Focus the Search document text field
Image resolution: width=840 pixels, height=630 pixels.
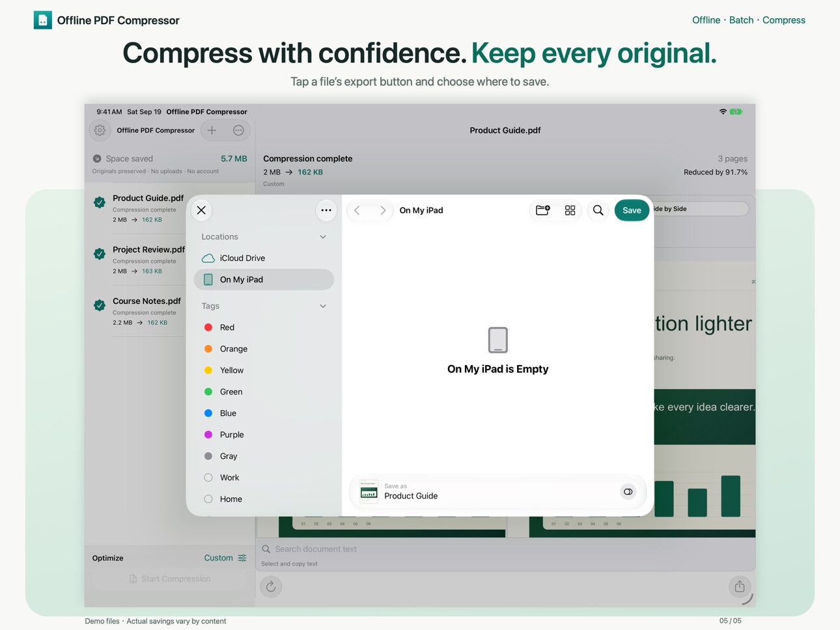(x=505, y=549)
